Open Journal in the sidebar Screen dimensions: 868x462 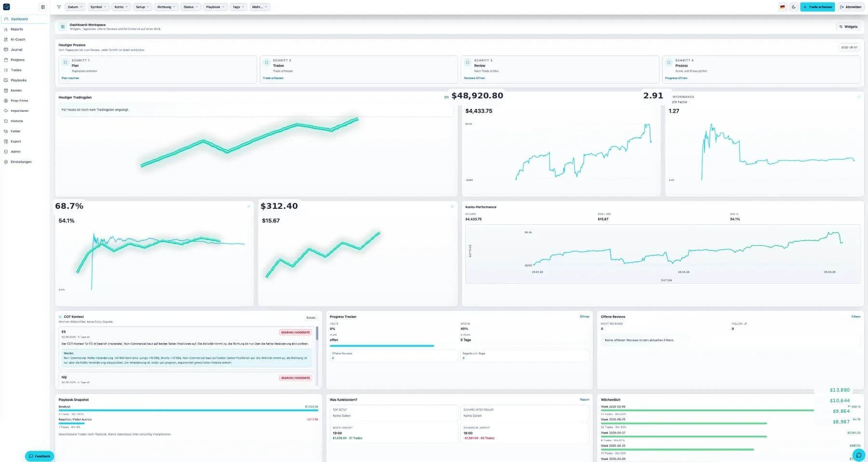[x=24, y=50]
